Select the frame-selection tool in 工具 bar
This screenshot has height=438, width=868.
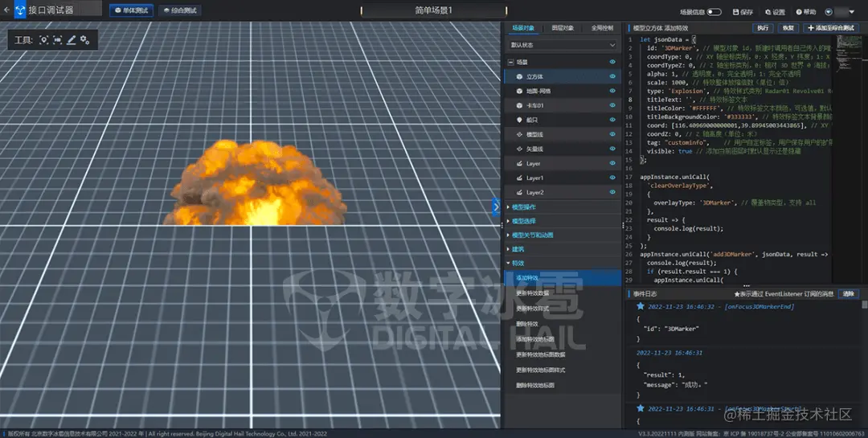58,40
